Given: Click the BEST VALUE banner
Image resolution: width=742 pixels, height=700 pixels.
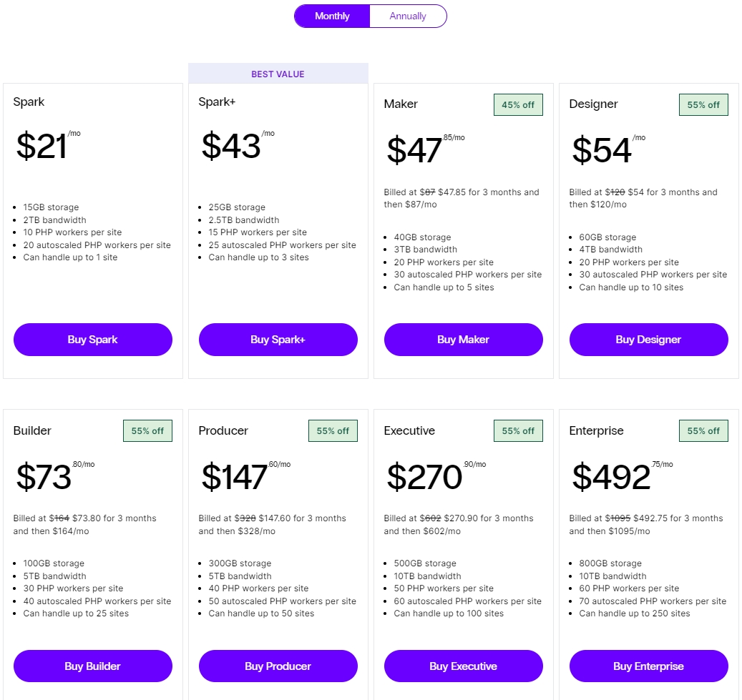Looking at the screenshot, I should [x=278, y=74].
